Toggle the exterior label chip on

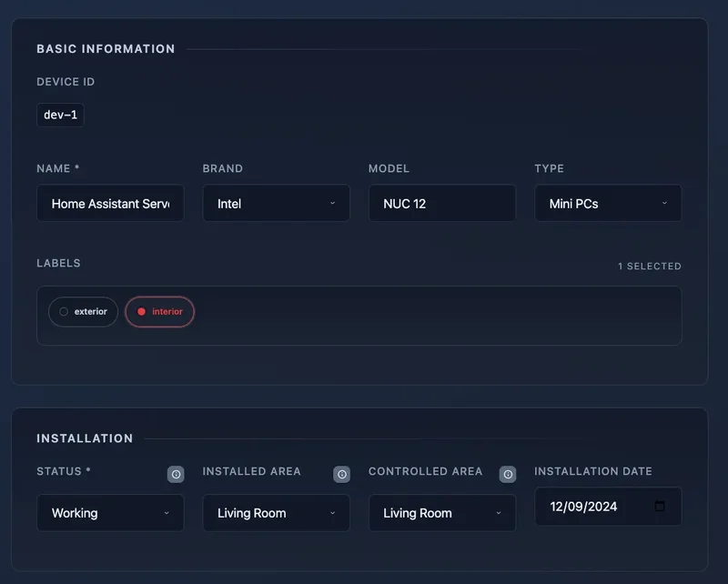coord(83,311)
